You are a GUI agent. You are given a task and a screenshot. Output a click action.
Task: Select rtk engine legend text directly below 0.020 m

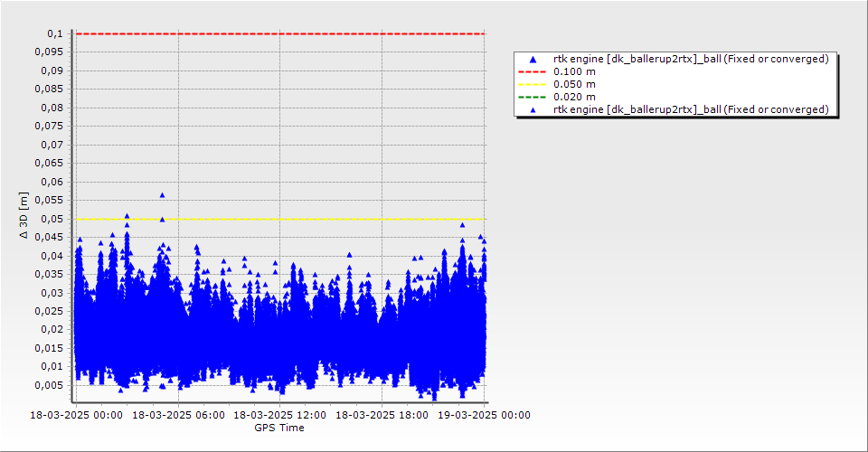pyautogui.click(x=691, y=109)
